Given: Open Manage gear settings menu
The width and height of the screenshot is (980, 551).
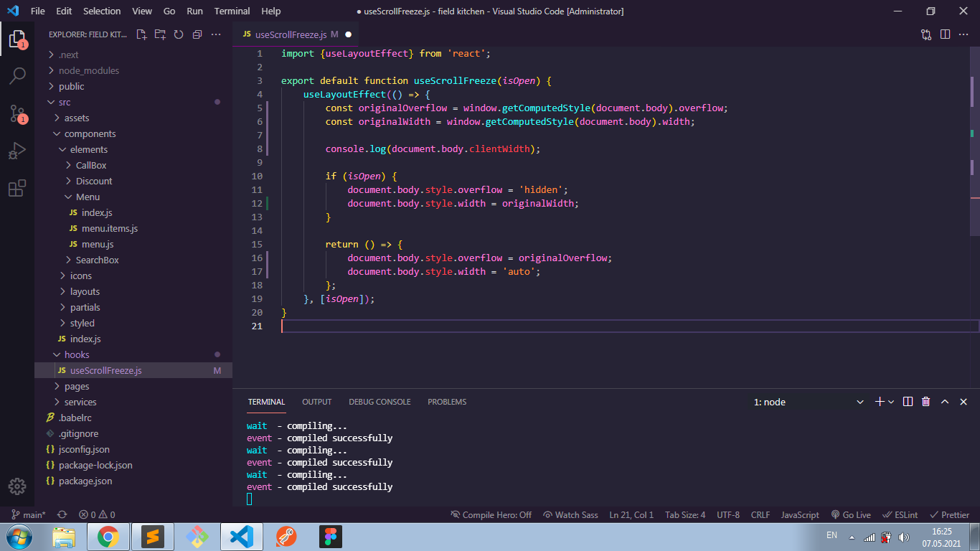Looking at the screenshot, I should tap(17, 486).
